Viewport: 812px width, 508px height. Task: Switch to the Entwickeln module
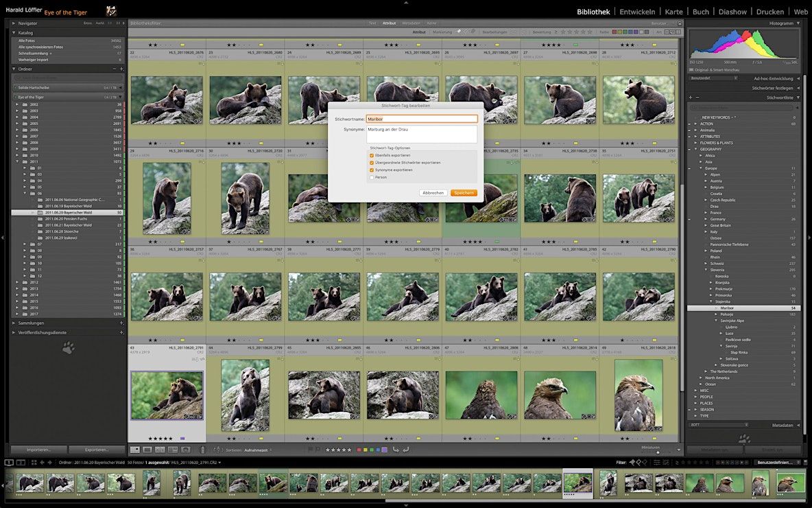[637, 12]
